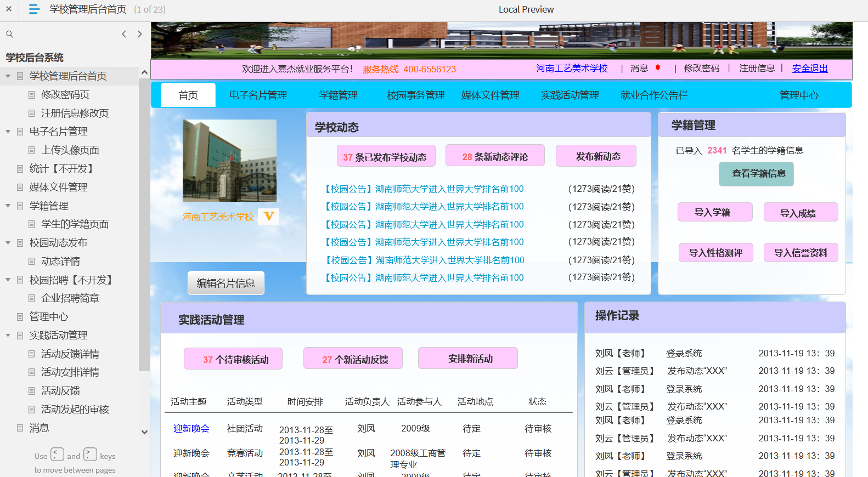
Task: Click the 编辑名片信息 button
Action: [226, 283]
